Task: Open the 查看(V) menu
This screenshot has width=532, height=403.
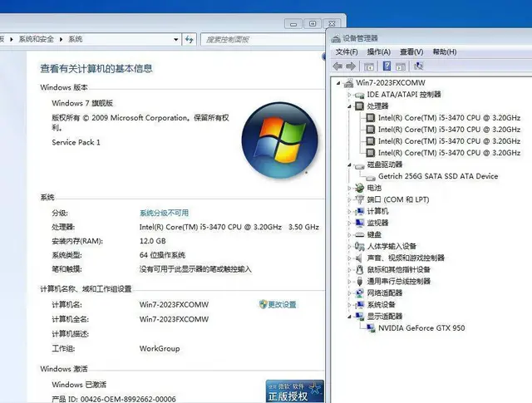Action: coord(411,52)
